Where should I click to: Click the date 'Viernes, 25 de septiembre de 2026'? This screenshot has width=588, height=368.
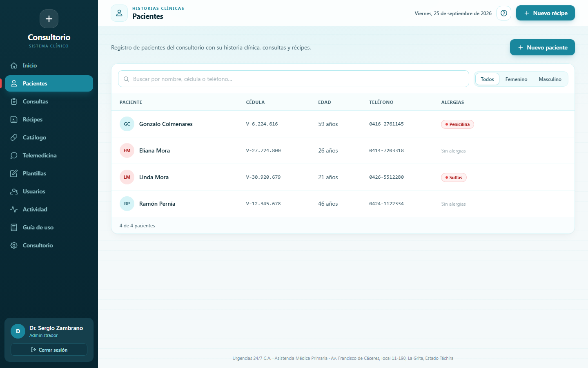pos(453,13)
